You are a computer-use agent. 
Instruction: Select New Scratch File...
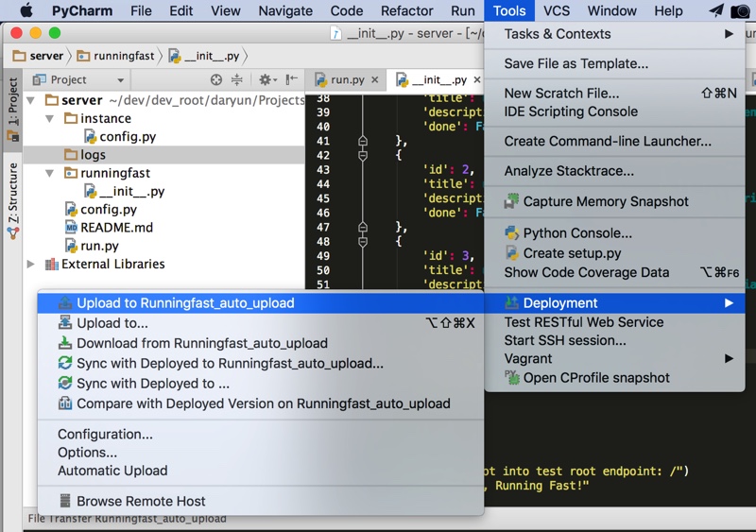pyautogui.click(x=561, y=94)
